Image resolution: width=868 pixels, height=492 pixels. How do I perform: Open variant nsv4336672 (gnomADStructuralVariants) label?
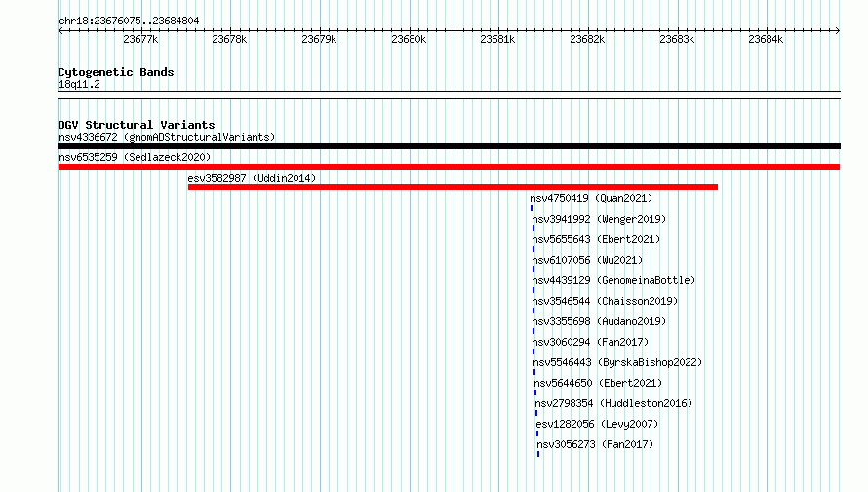point(167,137)
